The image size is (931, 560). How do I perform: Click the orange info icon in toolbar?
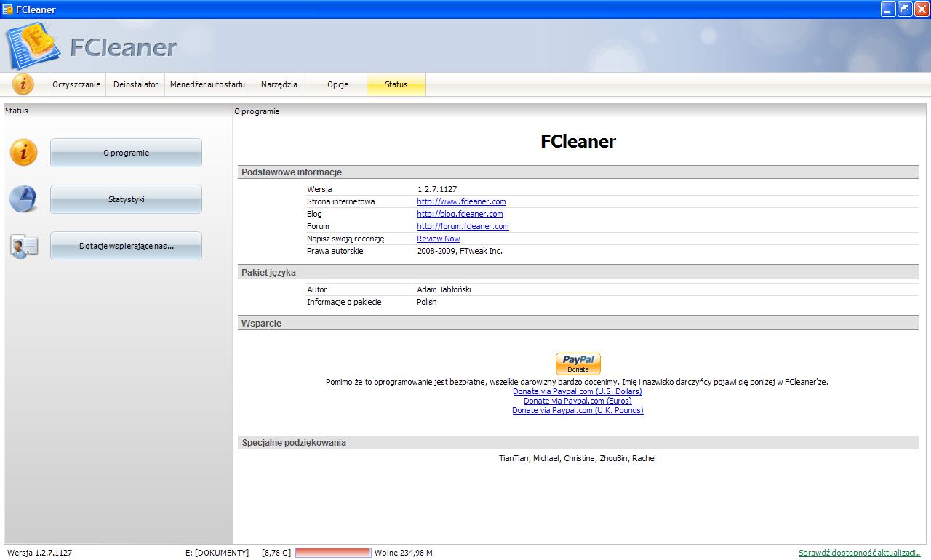23,84
